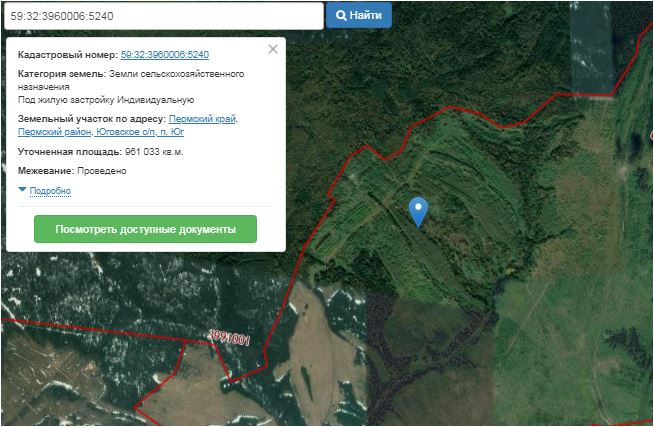The width and height of the screenshot is (654, 427).
Task: Click the search field with cadastral number
Action: [164, 16]
